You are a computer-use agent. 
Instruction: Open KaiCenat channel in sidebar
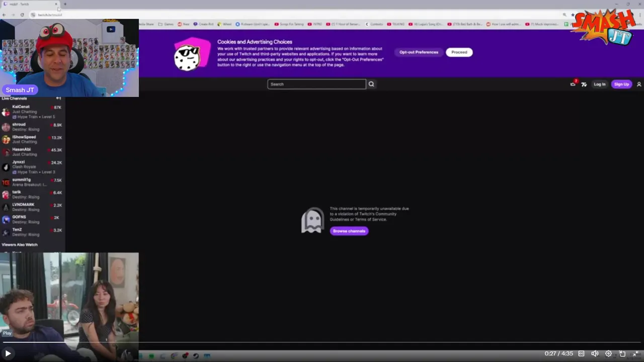pos(33,112)
